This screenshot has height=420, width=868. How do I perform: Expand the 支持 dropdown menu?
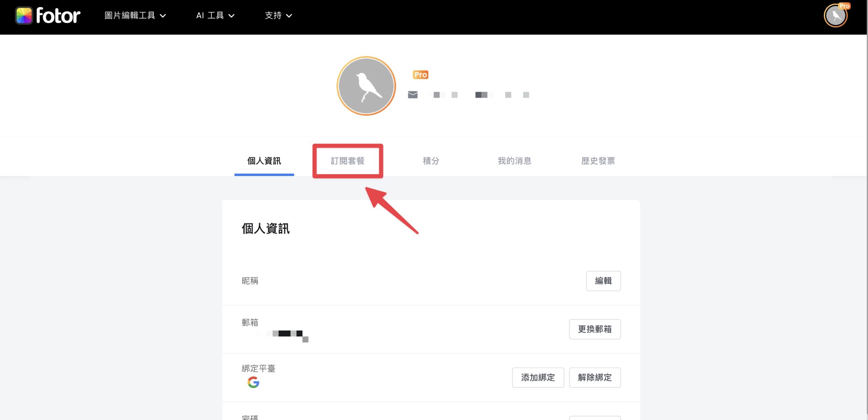(278, 16)
